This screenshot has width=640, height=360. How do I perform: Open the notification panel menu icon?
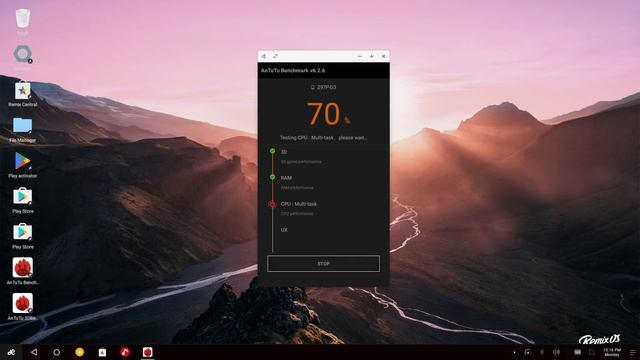pos(633,352)
